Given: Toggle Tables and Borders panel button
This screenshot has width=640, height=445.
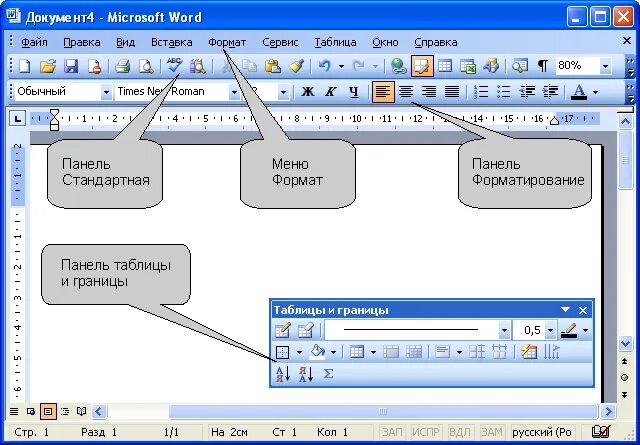Looking at the screenshot, I should [x=422, y=66].
